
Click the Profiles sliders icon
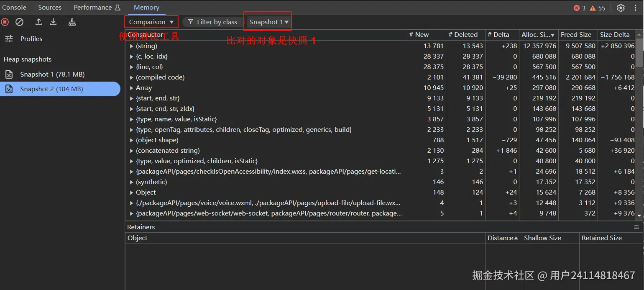[x=9, y=38]
